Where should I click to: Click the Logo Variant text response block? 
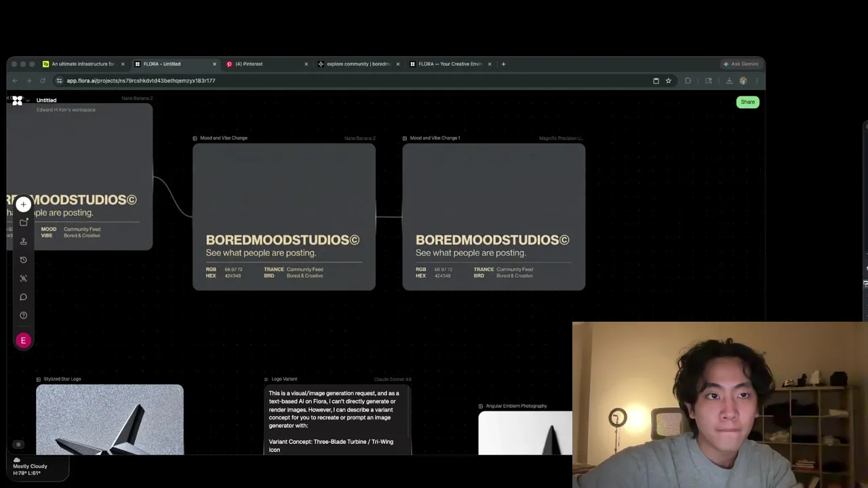click(x=338, y=420)
